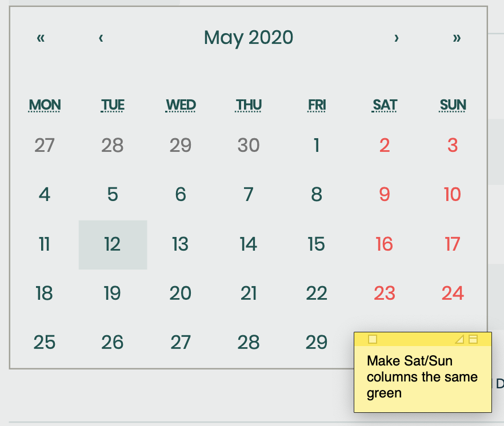504x426 pixels.
Task: Click the panel icon at the sticky note's top-right
Action: [472, 339]
